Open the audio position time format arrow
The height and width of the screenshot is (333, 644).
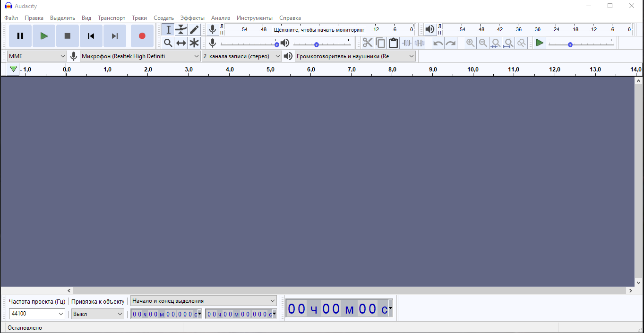[x=390, y=308]
